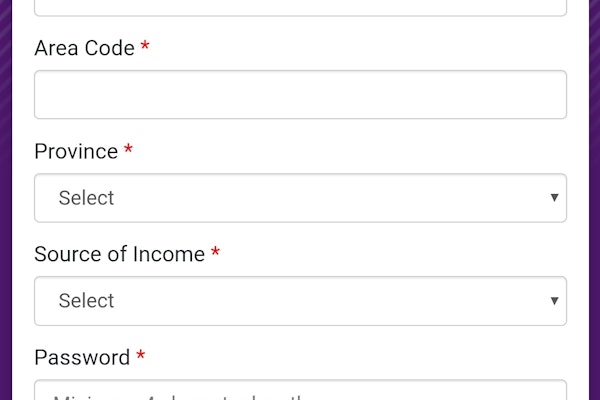
Task: Click the Area Code label
Action: [x=84, y=48]
